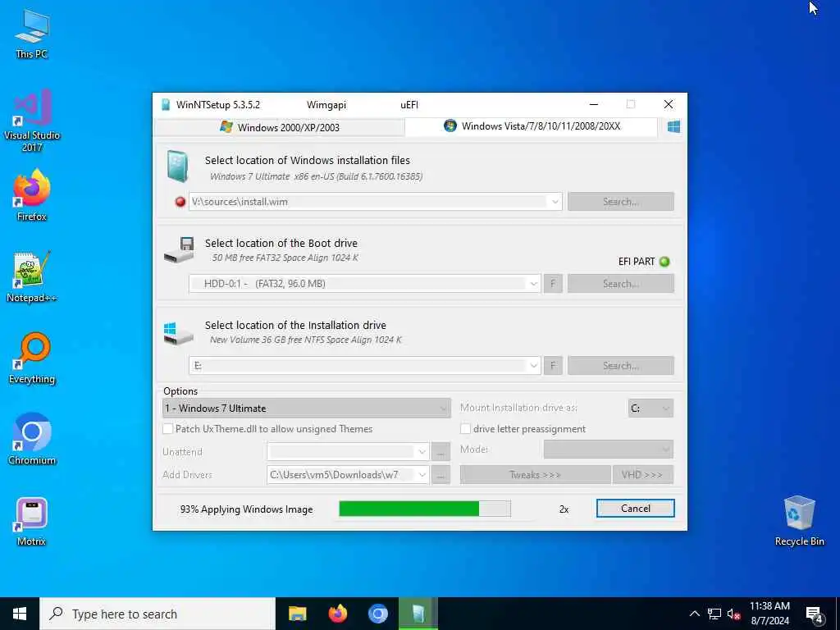This screenshot has width=840, height=630.
Task: Click the Installation drive Windows icon
Action: pyautogui.click(x=178, y=333)
